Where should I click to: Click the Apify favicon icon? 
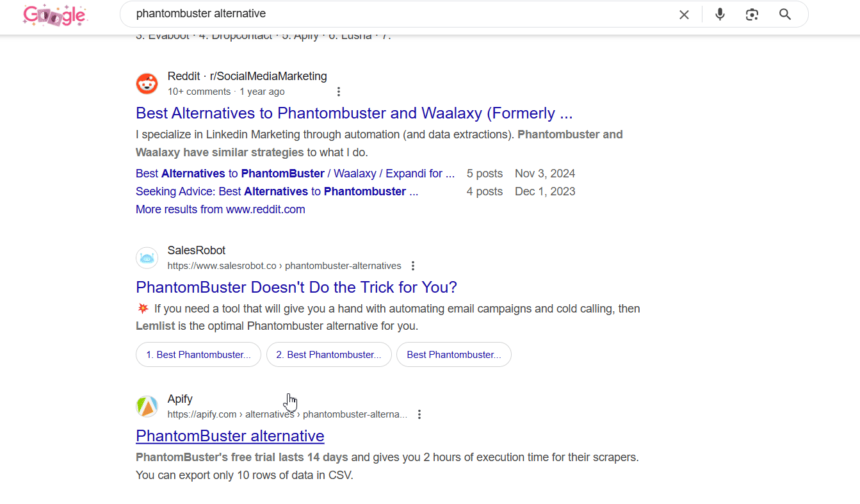pos(147,407)
